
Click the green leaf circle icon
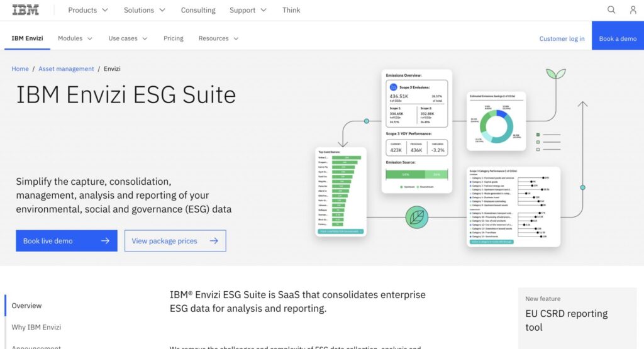[416, 217]
